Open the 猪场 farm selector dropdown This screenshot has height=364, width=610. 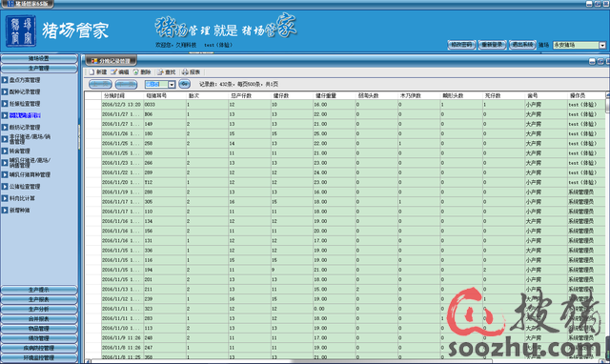(602, 45)
